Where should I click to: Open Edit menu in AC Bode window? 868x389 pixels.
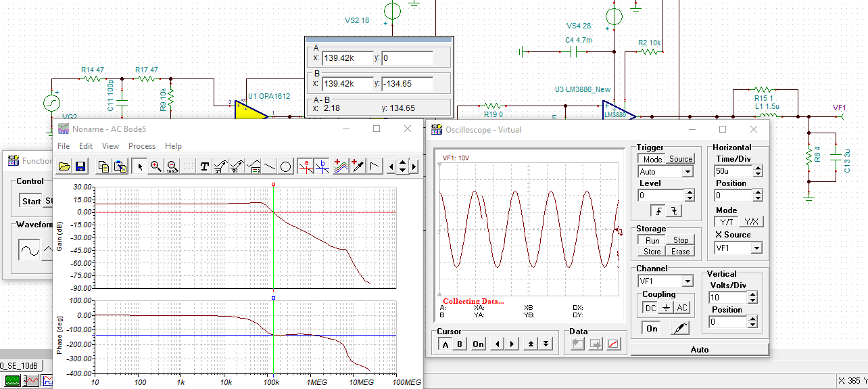coord(86,146)
